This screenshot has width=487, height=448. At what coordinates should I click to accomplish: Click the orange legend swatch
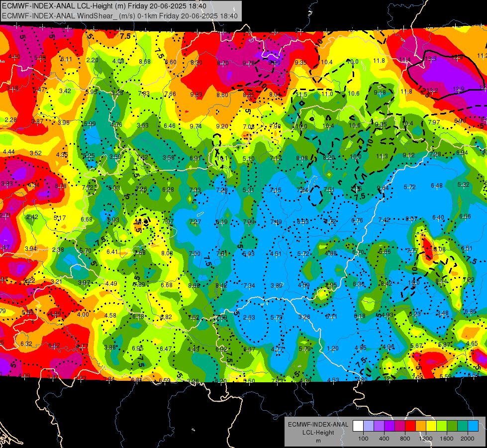421,426
